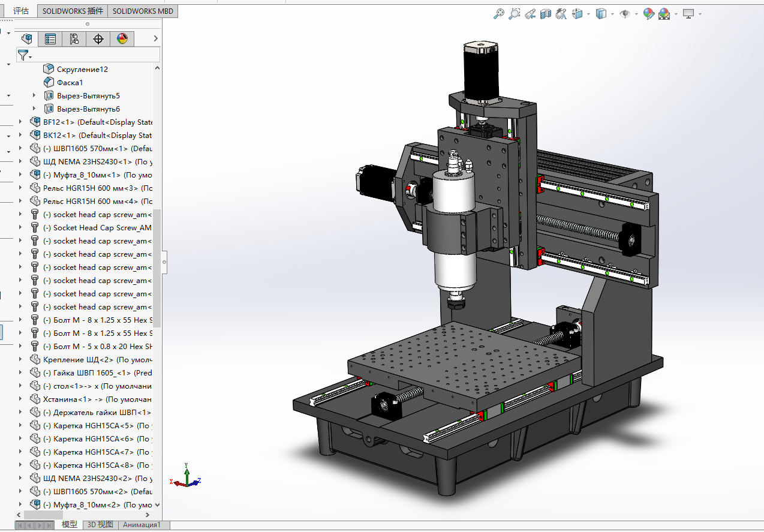Switch to the Анимация1 motion study tab
The image size is (764, 532).
click(x=142, y=525)
